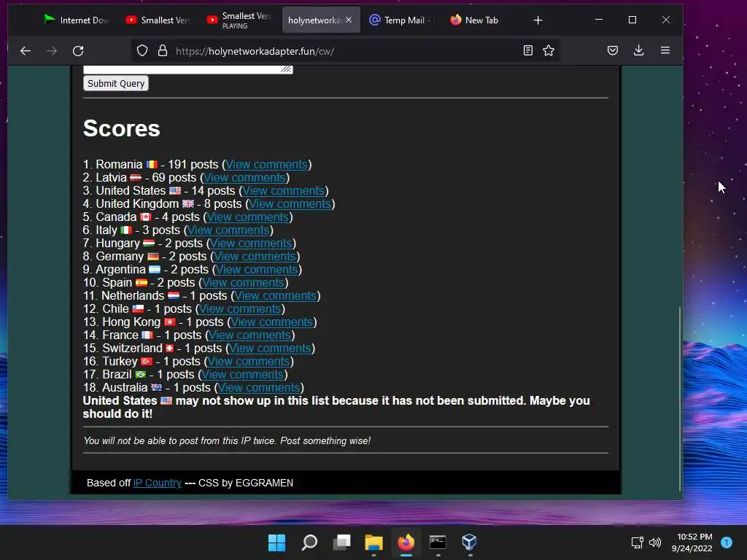Switch to the playing Smallest Version tab

239,20
